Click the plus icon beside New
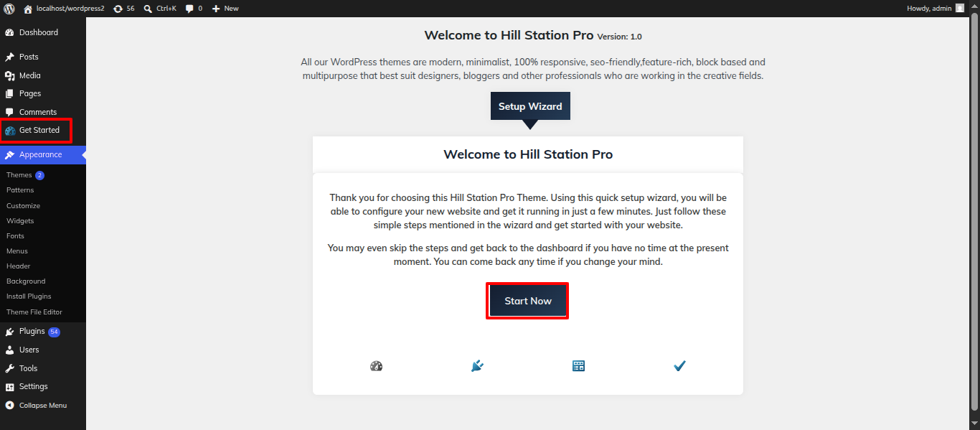This screenshot has width=980, height=430. point(216,9)
